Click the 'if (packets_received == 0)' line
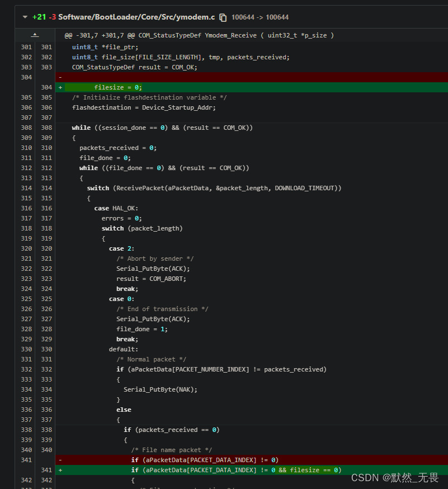Viewport: 448px width, 489px height. [x=172, y=430]
